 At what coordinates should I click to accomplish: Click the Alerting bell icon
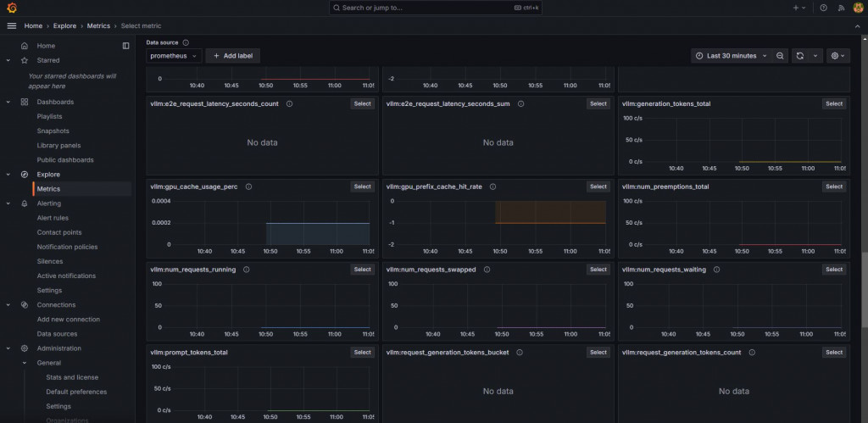pyautogui.click(x=25, y=203)
